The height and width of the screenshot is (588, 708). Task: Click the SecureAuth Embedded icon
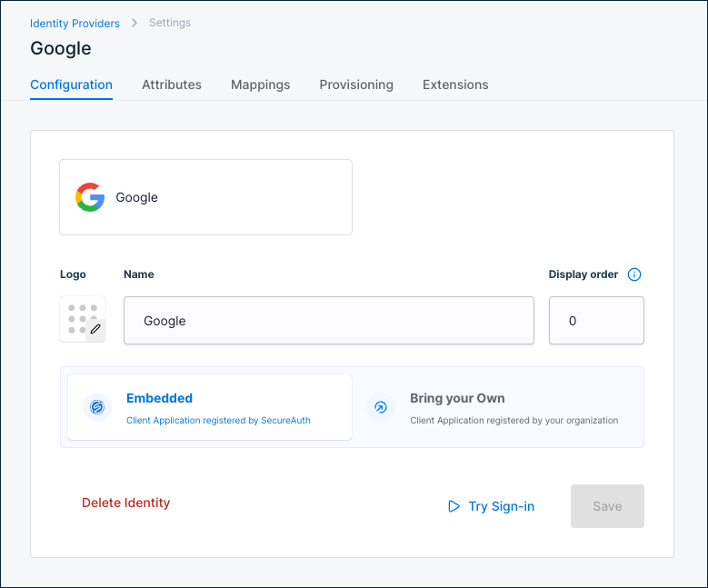(x=97, y=407)
